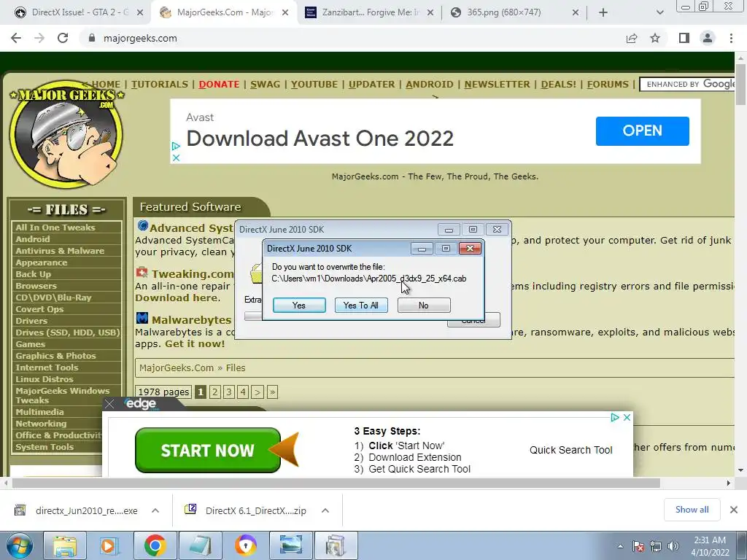747x560 pixels.
Task: Reload the majorgeeks.com page
Action: point(63,38)
